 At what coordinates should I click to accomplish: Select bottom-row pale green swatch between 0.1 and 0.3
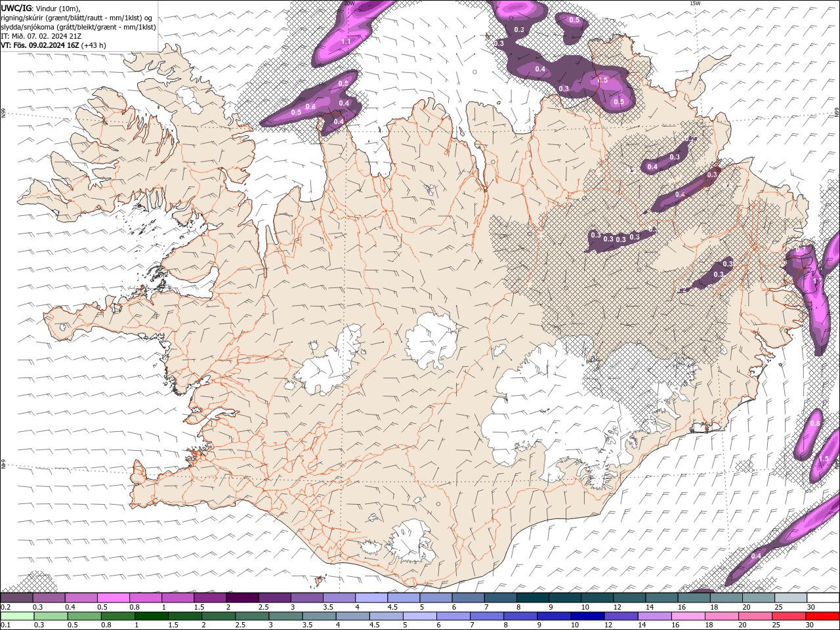17,616
